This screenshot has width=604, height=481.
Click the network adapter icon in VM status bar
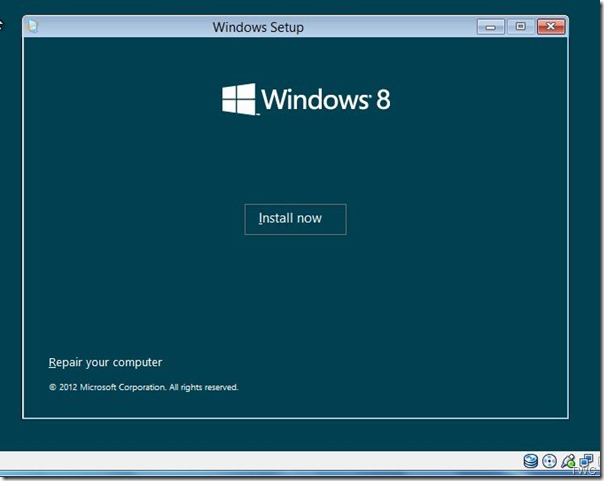pos(586,461)
